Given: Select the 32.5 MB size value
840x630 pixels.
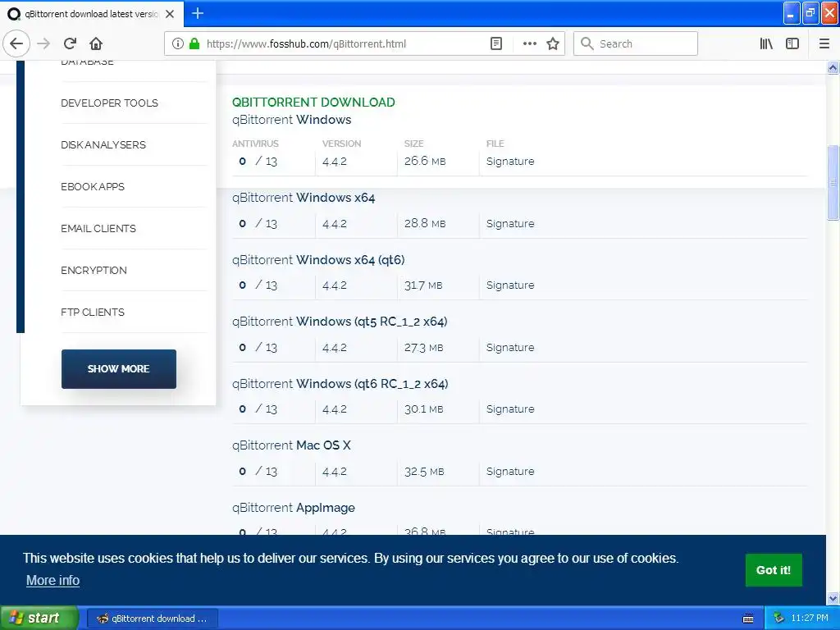Looking at the screenshot, I should [424, 472].
